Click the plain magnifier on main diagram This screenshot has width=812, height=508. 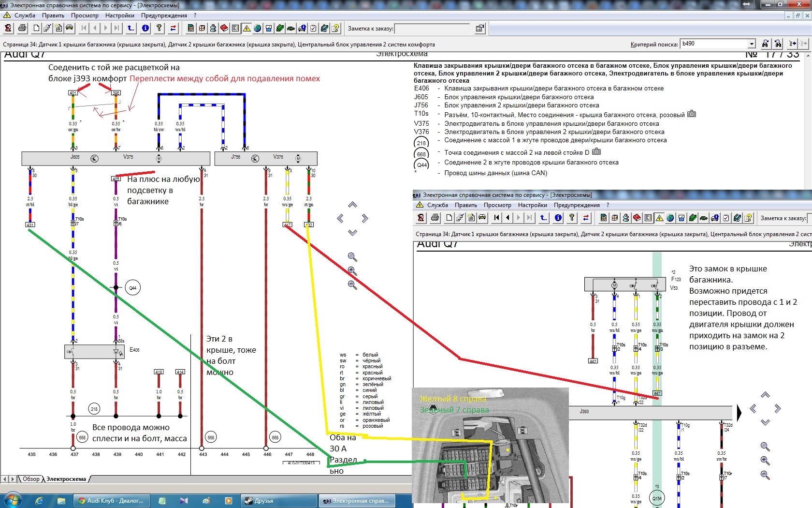(352, 257)
